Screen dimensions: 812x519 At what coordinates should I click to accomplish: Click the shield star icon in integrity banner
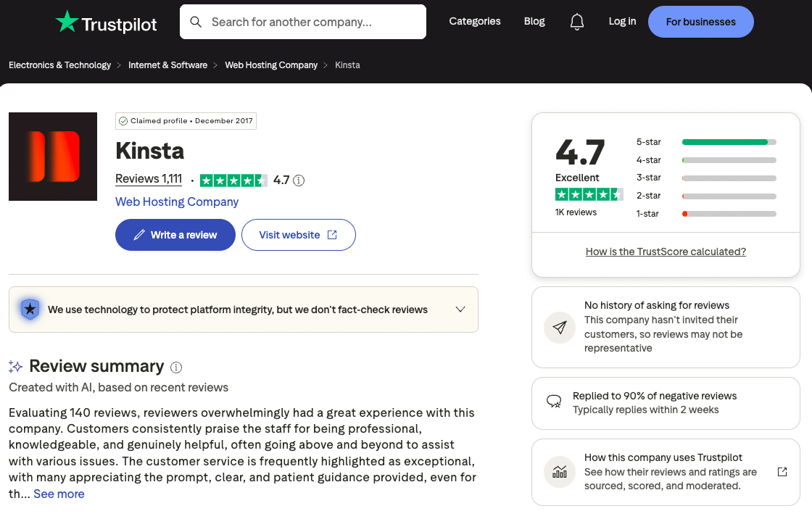click(30, 310)
